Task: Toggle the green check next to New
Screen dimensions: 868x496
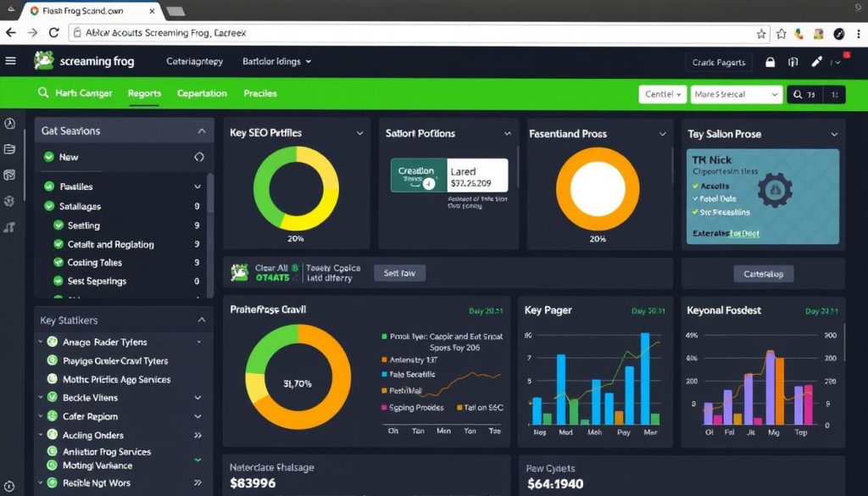Action: click(48, 157)
